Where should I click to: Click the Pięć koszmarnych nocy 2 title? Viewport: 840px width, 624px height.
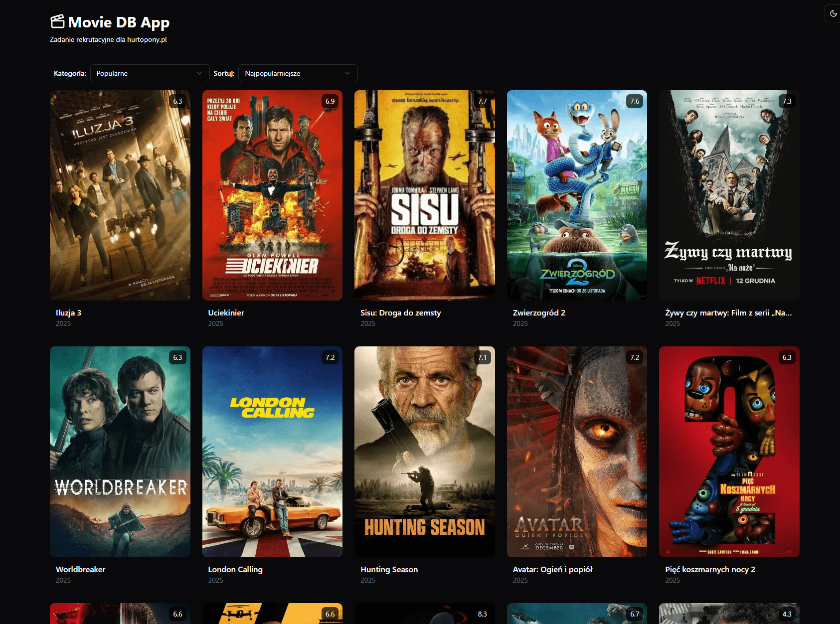click(710, 569)
